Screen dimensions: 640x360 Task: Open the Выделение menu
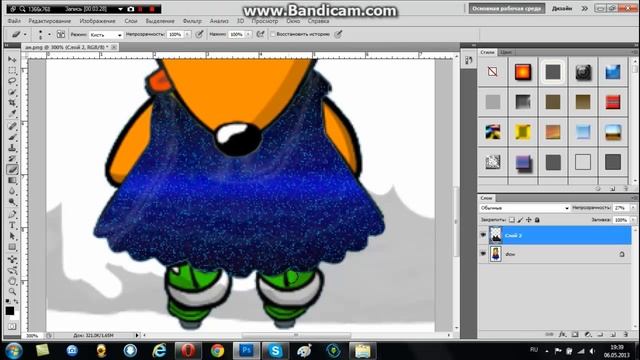click(x=160, y=21)
